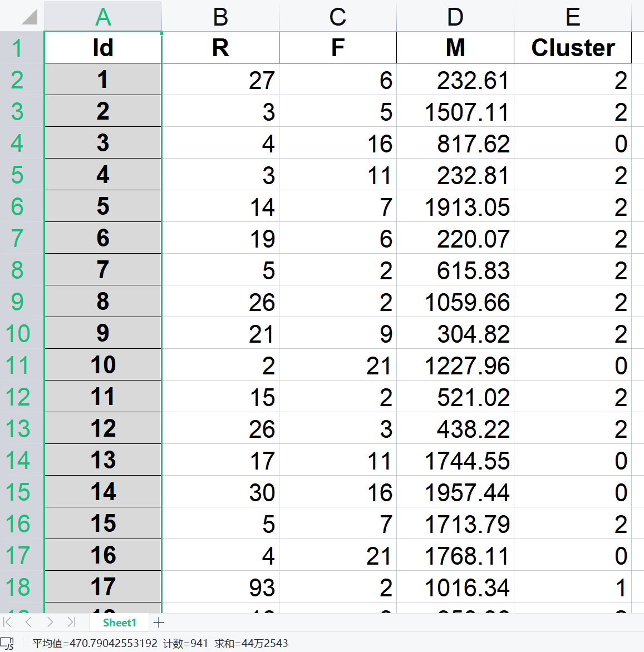The width and height of the screenshot is (644, 652).
Task: Select column A header
Action: 103,17
